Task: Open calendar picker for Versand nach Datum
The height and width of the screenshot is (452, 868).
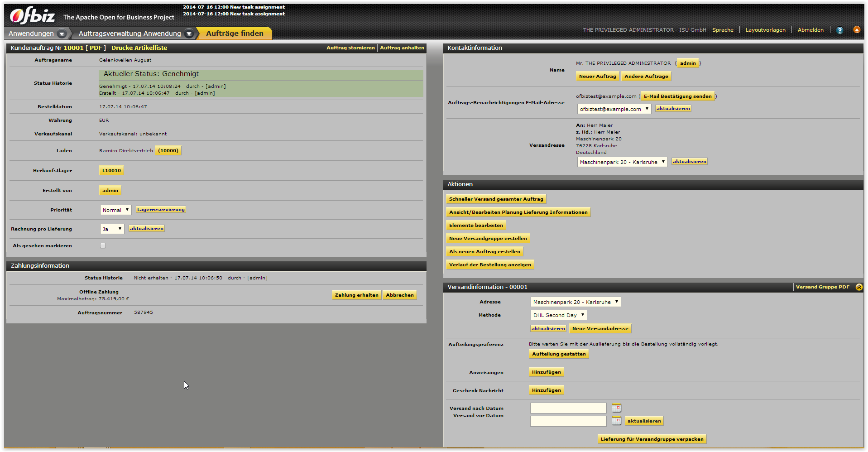Action: point(616,408)
